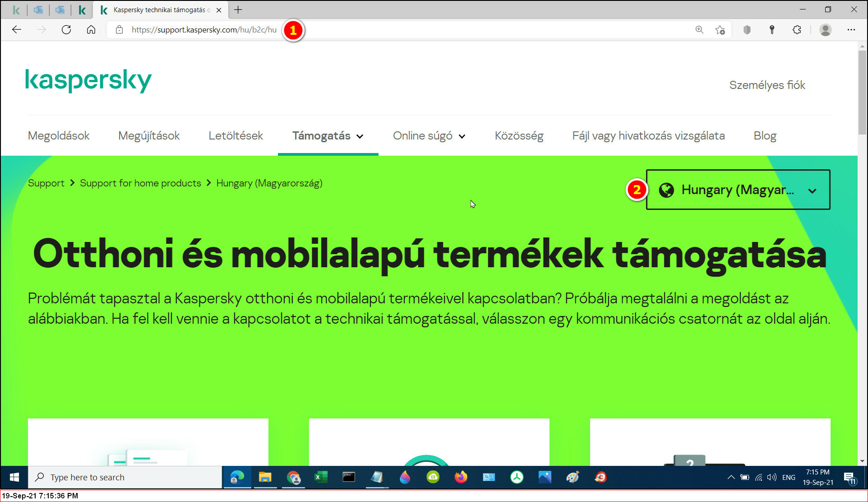This screenshot has height=502, width=868.
Task: Open Fájl vagy hivatkozás vizsgálata
Action: coord(648,136)
